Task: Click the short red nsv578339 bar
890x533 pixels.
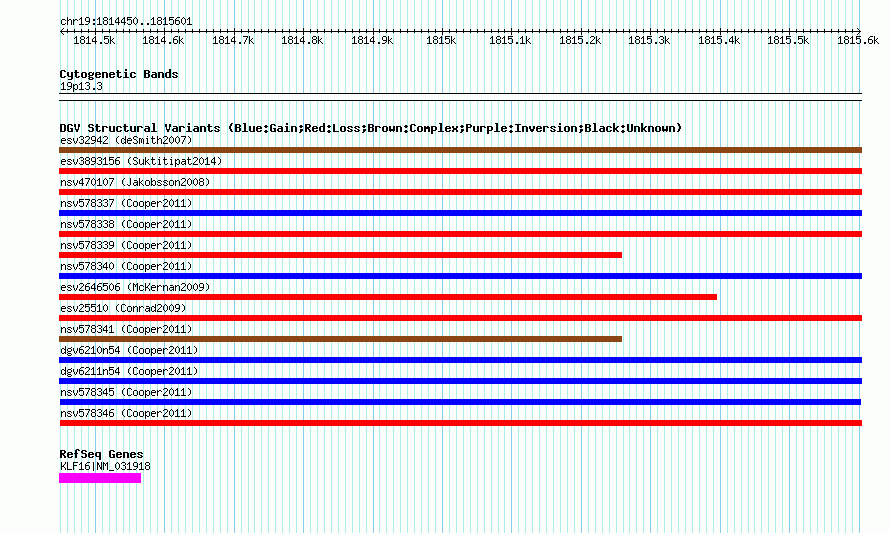Action: (341, 255)
